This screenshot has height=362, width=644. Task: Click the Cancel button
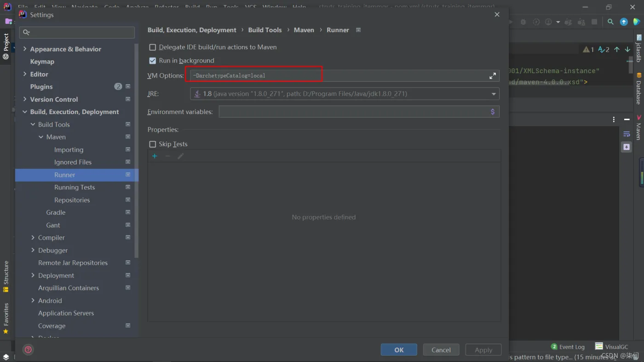tap(441, 350)
